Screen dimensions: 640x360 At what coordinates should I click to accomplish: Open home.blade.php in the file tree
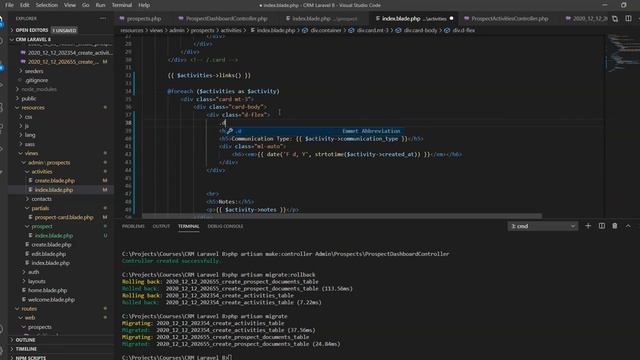(47, 290)
